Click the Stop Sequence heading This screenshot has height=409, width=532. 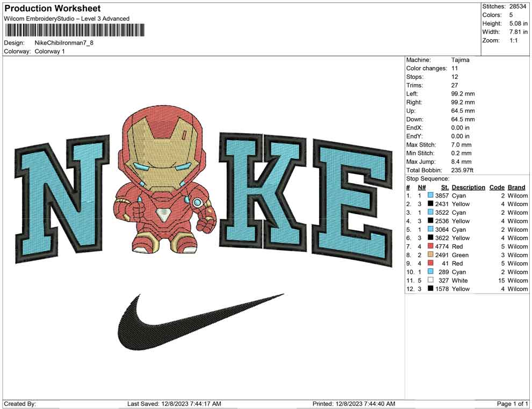[428, 178]
